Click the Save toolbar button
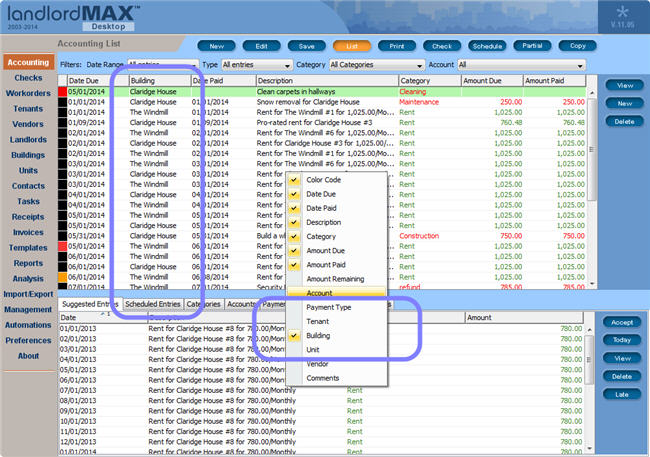The image size is (650, 457). [x=306, y=46]
